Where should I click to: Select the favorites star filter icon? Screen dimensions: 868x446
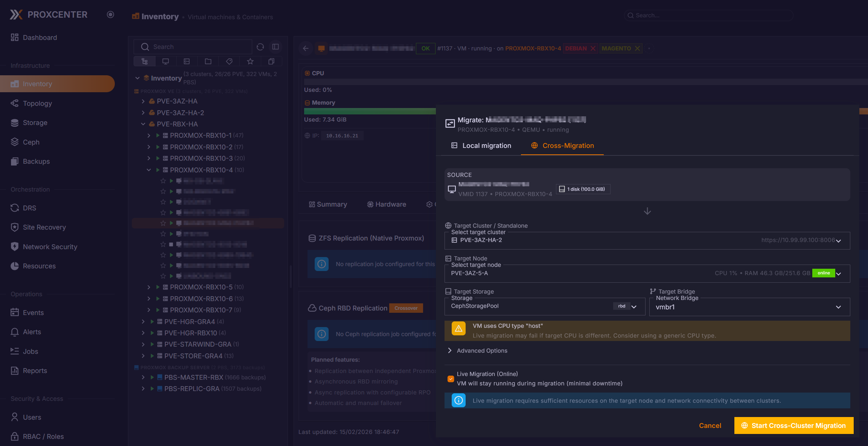(x=250, y=61)
